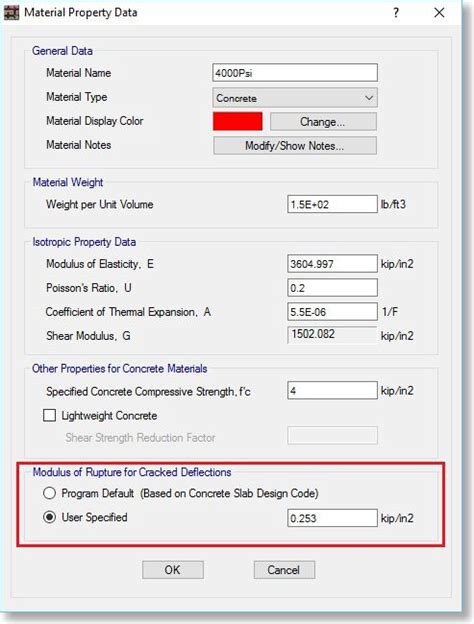Screen dimensions: 474x624
Task: Edit Specified Concrete Compressive Strength field
Action: [332, 390]
